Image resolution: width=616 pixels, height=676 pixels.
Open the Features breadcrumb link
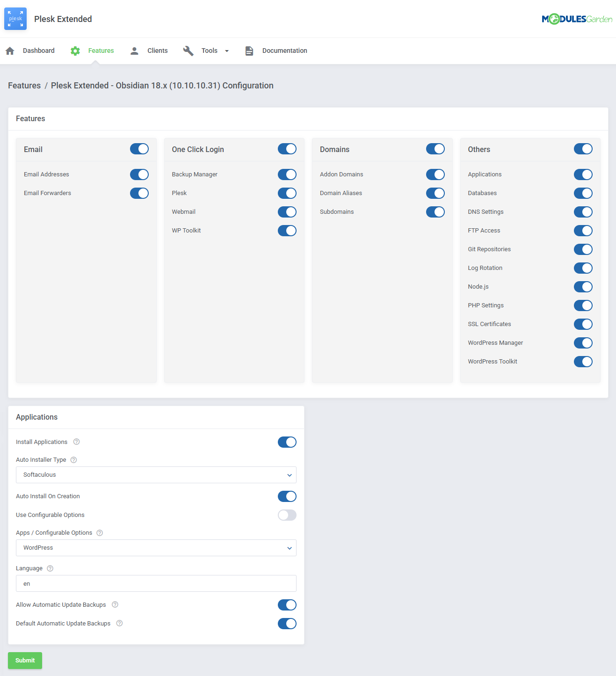click(x=24, y=85)
